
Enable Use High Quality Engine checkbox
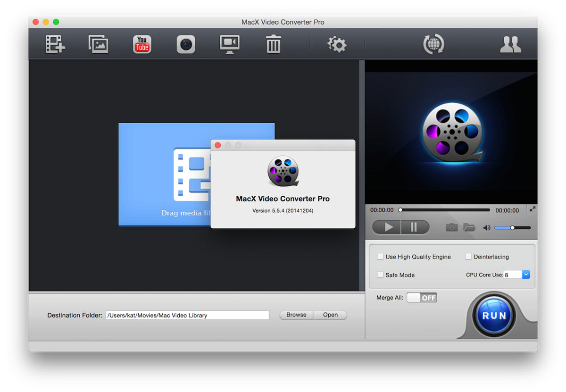tap(380, 257)
